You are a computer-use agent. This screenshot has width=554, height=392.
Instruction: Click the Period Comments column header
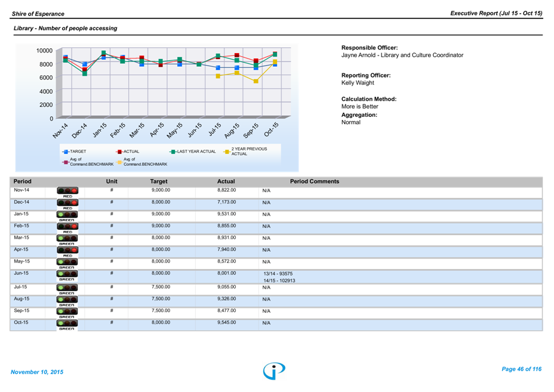314,181
